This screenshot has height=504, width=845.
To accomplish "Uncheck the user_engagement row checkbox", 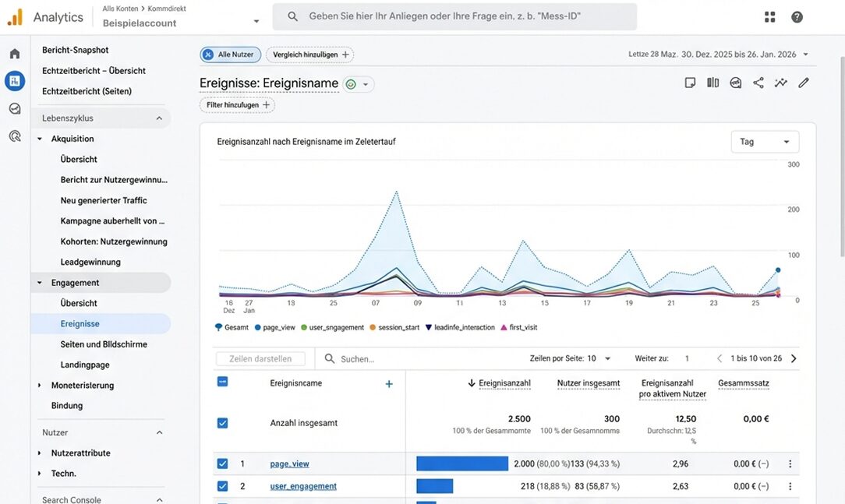I will 222,486.
